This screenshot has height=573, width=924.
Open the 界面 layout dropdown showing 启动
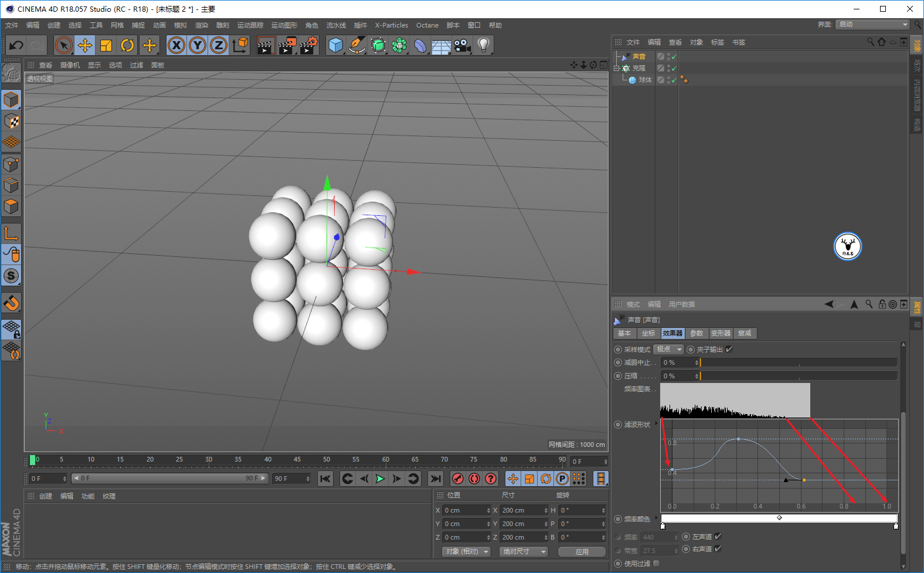[x=873, y=25]
